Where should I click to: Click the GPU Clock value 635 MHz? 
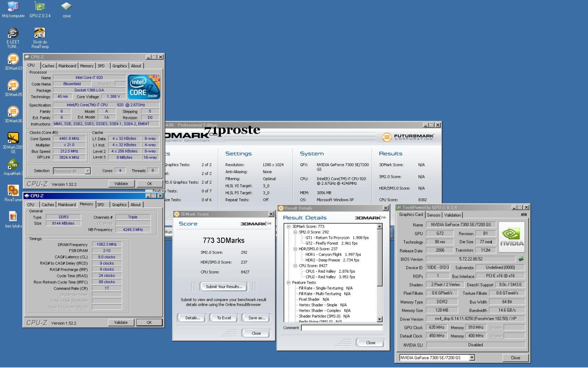coord(437,328)
